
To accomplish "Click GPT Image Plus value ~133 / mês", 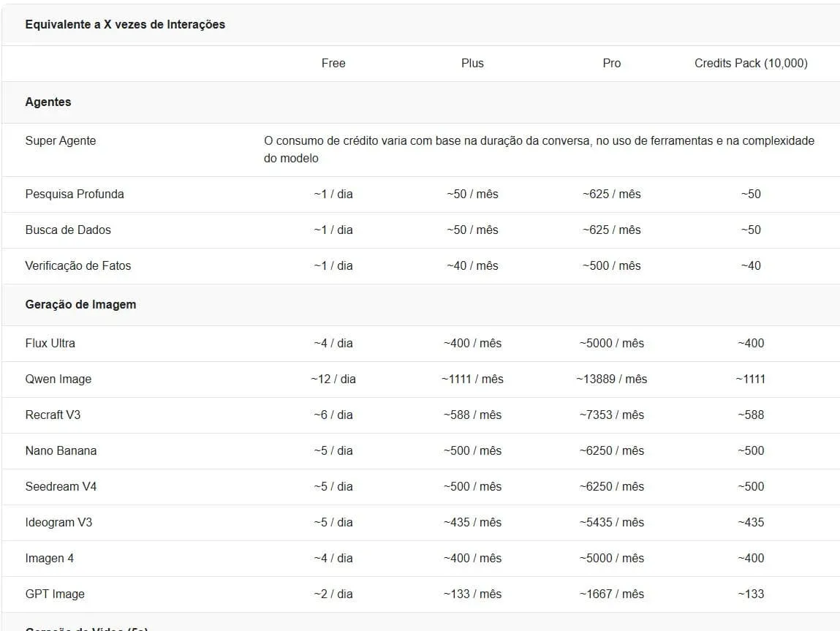I will 472,594.
